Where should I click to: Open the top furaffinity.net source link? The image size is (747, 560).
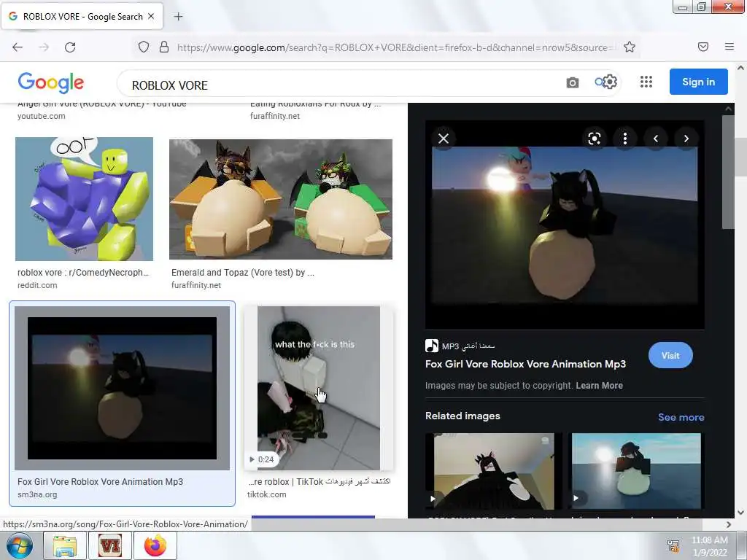point(275,116)
